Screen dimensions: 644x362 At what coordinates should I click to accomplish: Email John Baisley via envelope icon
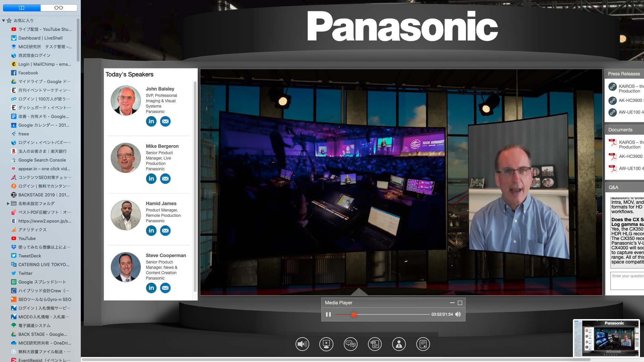165,121
